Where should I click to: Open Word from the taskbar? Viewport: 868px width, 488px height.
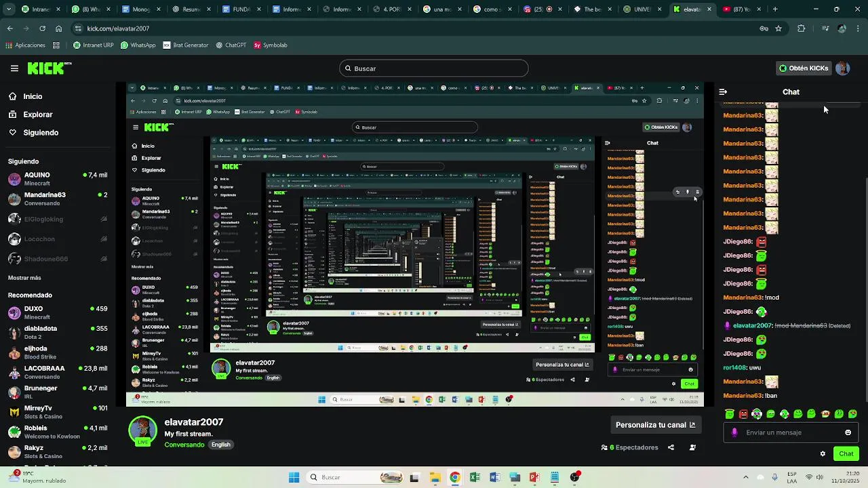coord(494,477)
